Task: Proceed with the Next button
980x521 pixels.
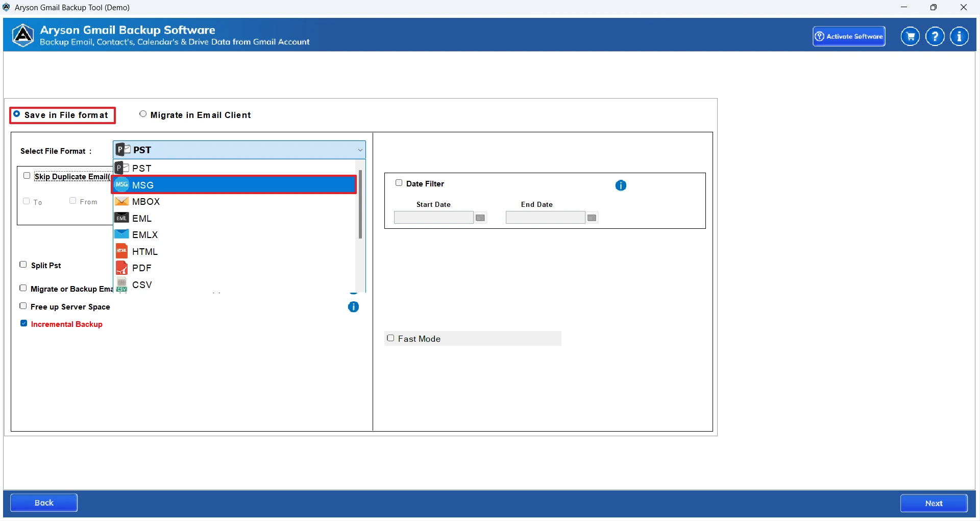Action: point(934,503)
